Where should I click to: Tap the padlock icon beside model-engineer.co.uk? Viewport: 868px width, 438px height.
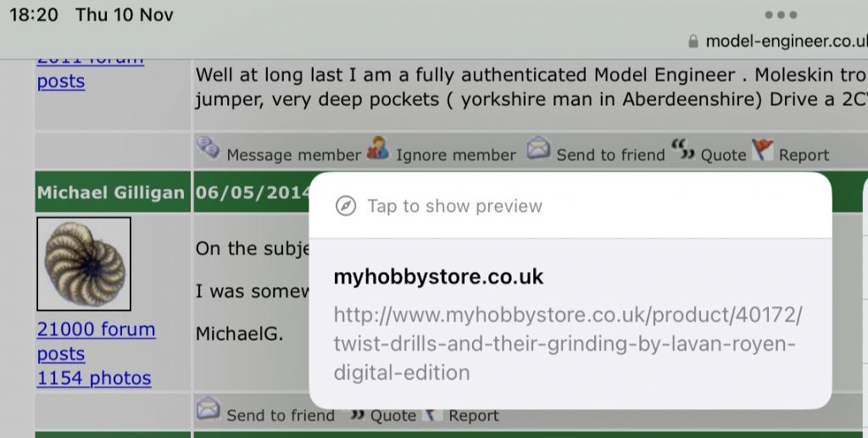point(693,42)
